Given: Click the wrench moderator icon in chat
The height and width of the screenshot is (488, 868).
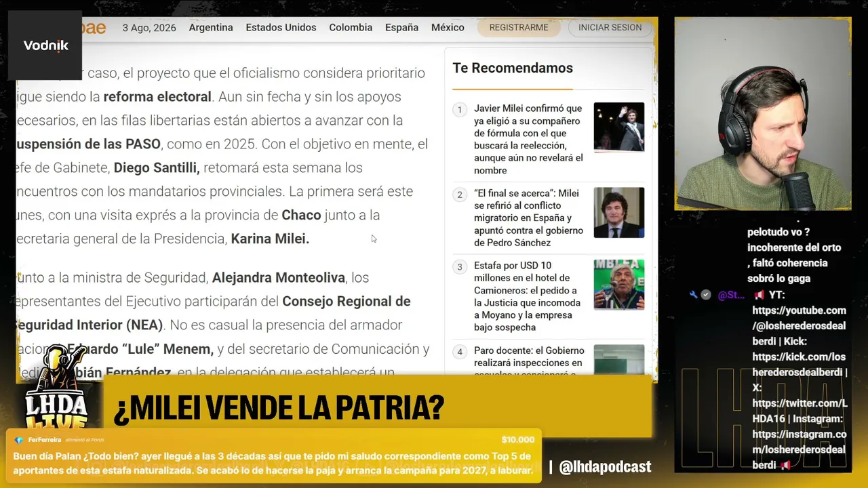Looking at the screenshot, I should click(693, 295).
